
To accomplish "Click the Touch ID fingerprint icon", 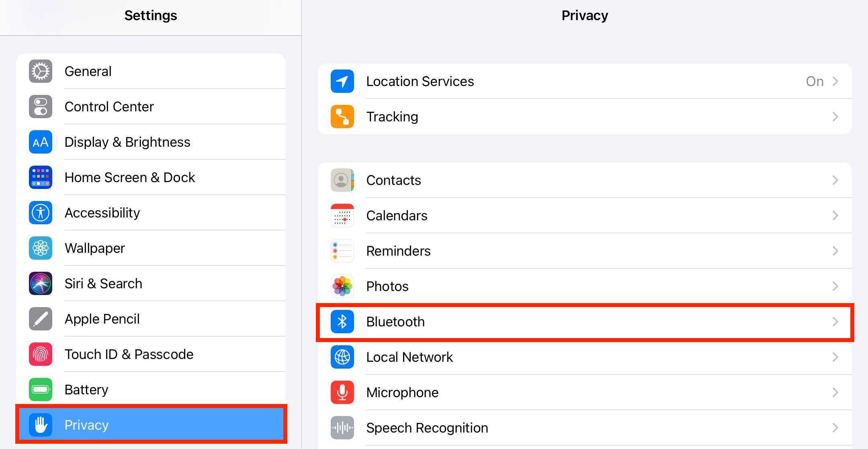I will [40, 354].
